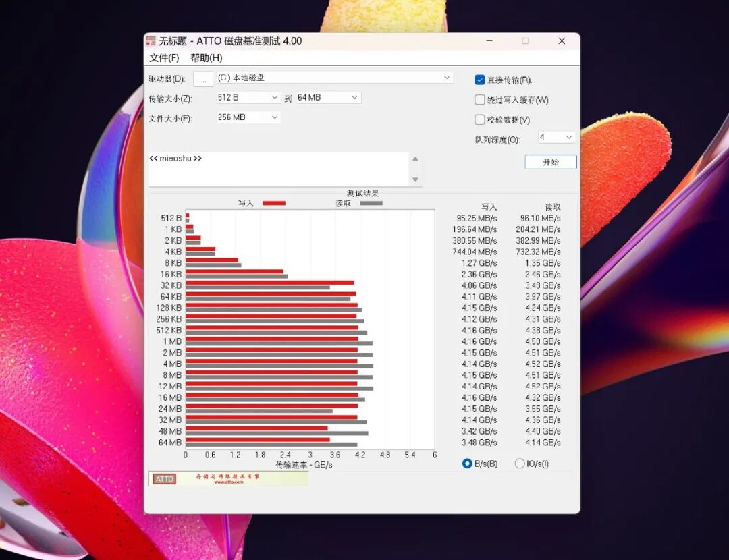
Task: Click the 测试结果 section heading
Action: pyautogui.click(x=362, y=193)
